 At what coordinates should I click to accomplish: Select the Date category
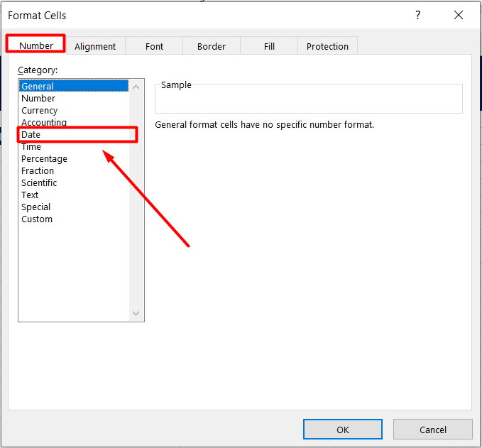tap(74, 135)
